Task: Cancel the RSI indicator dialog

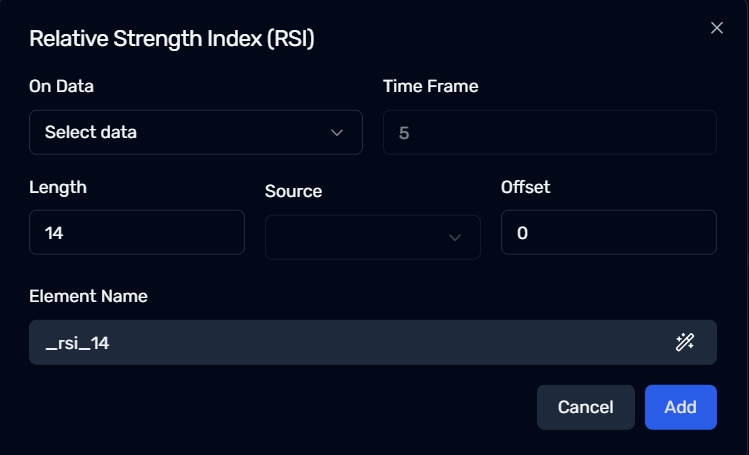Action: 586,407
